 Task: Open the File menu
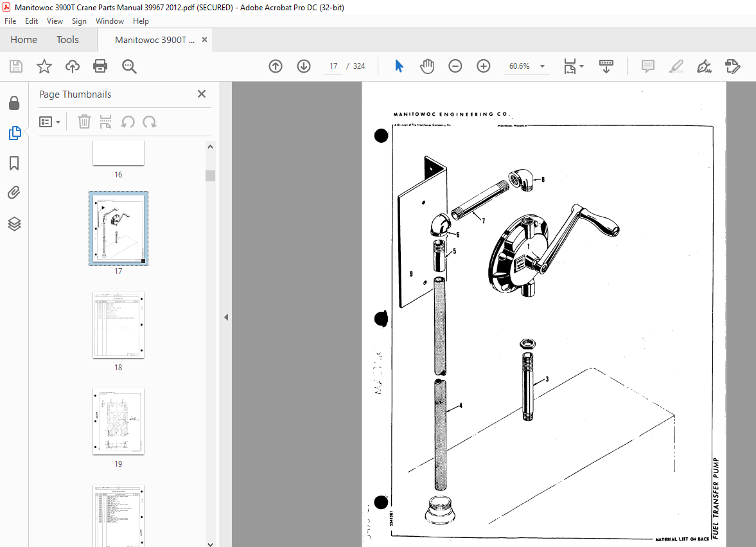coord(10,21)
